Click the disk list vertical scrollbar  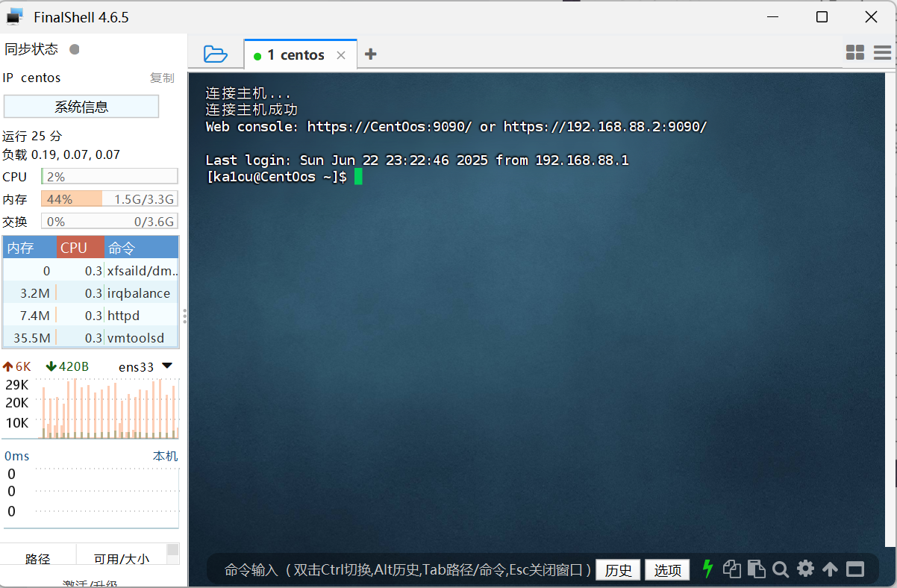point(173,554)
